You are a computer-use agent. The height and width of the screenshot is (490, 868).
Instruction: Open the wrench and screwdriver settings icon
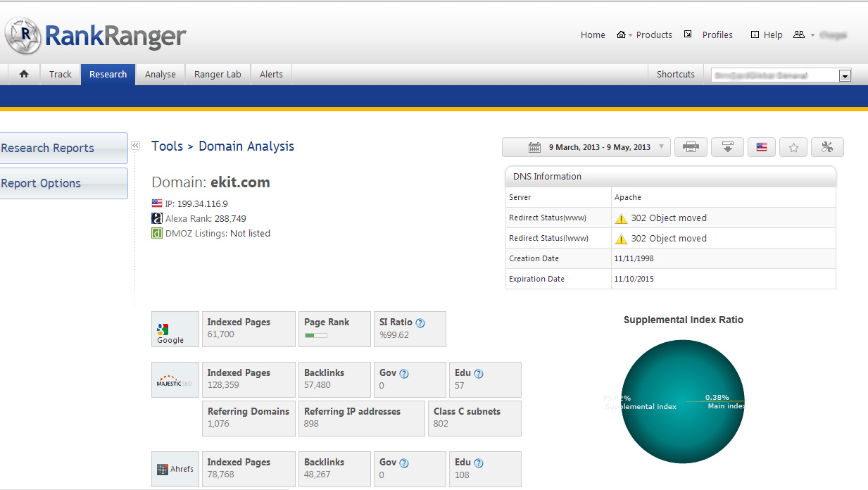(827, 147)
